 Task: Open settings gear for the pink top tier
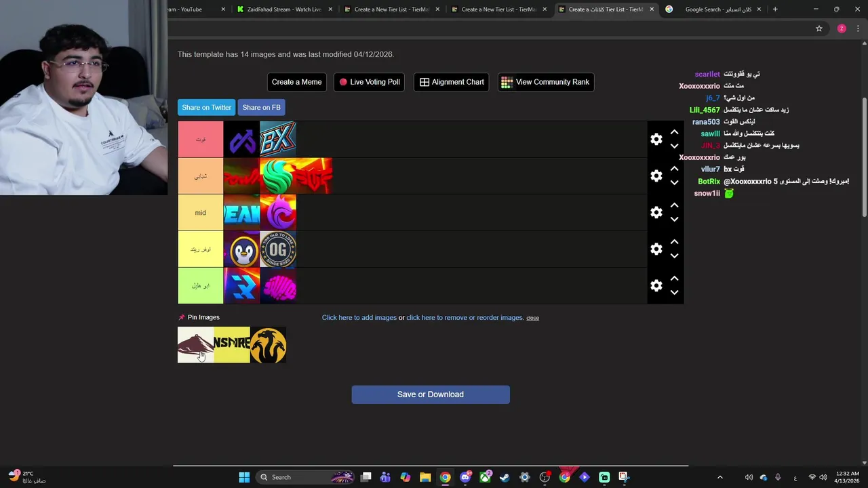pyautogui.click(x=656, y=139)
